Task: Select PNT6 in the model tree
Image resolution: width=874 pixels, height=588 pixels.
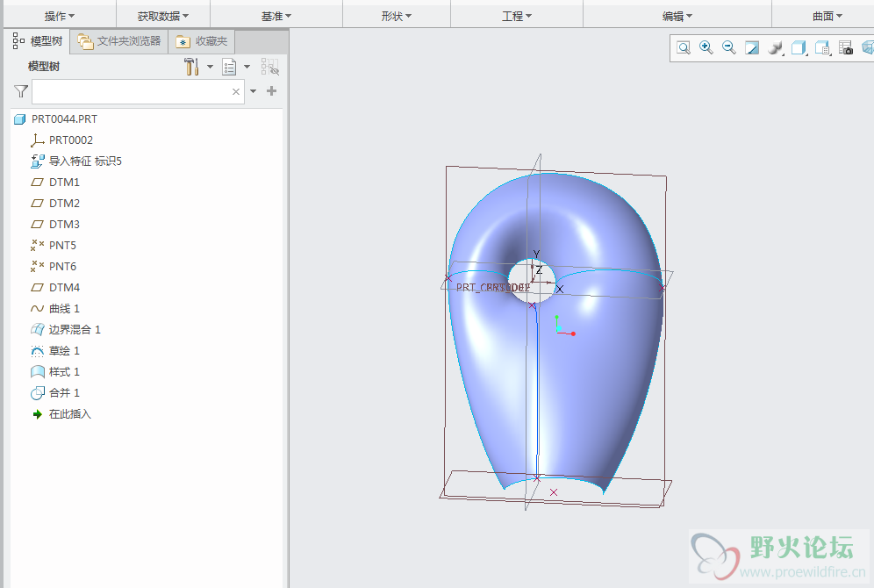Action: pyautogui.click(x=62, y=267)
